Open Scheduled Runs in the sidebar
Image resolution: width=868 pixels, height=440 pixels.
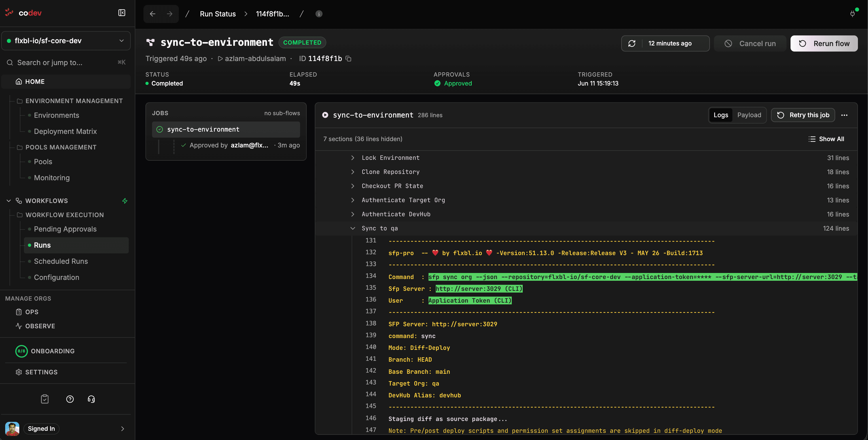pyautogui.click(x=61, y=261)
